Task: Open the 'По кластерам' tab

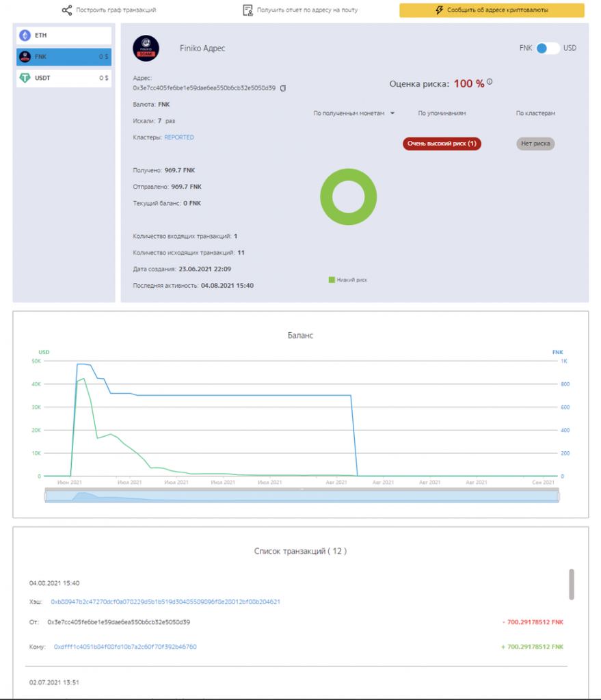Action: pos(535,113)
